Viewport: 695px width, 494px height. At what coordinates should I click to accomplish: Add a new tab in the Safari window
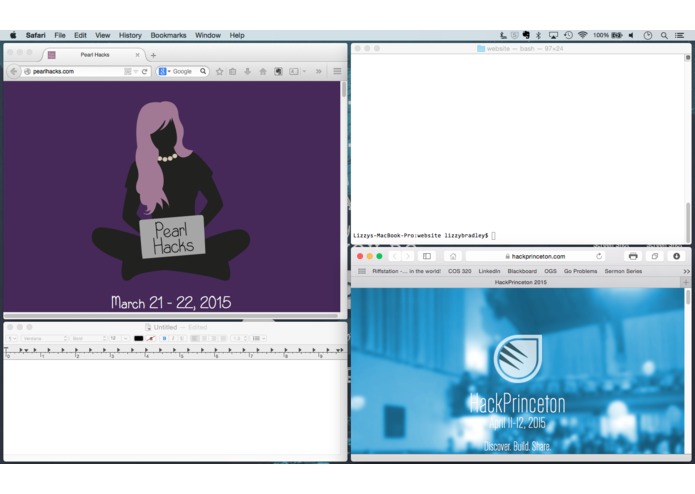686,282
